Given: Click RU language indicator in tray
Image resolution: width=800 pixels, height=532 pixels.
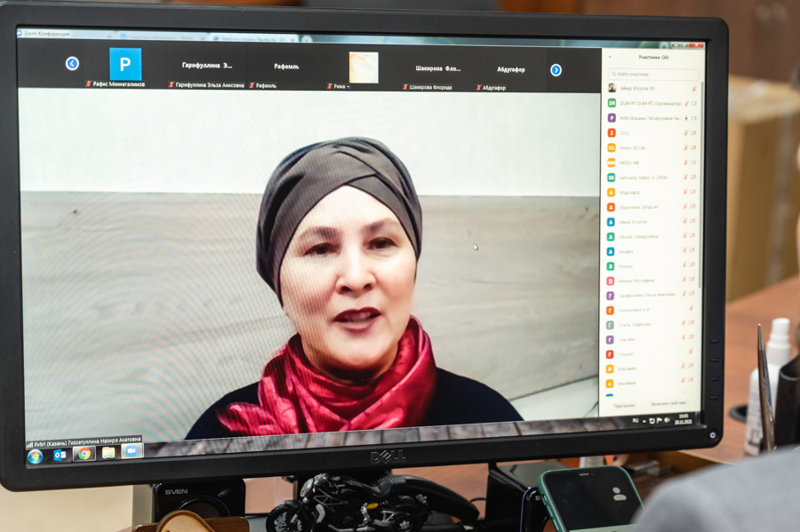Looking at the screenshot, I should (636, 420).
